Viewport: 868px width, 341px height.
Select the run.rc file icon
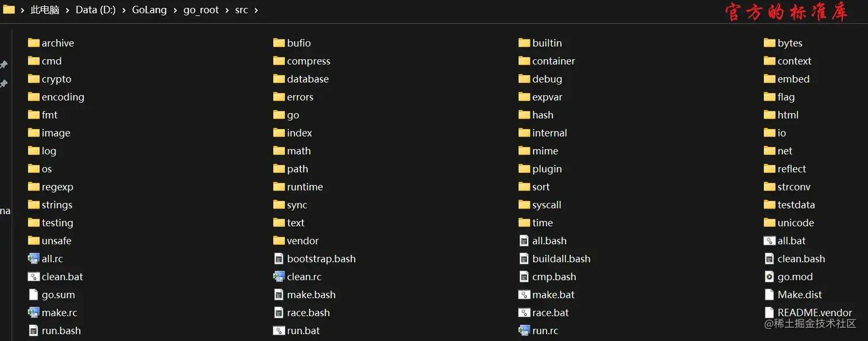tap(524, 331)
